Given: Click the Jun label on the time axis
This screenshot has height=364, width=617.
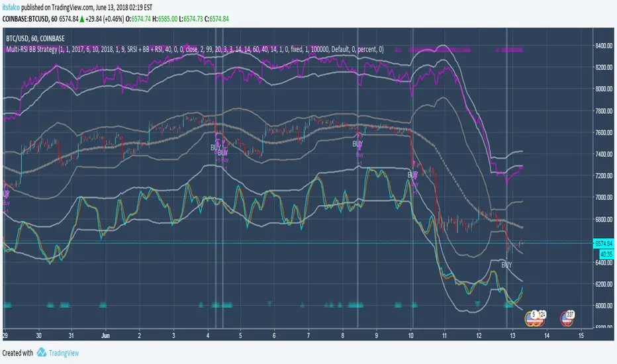Looking at the screenshot, I should (x=105, y=336).
